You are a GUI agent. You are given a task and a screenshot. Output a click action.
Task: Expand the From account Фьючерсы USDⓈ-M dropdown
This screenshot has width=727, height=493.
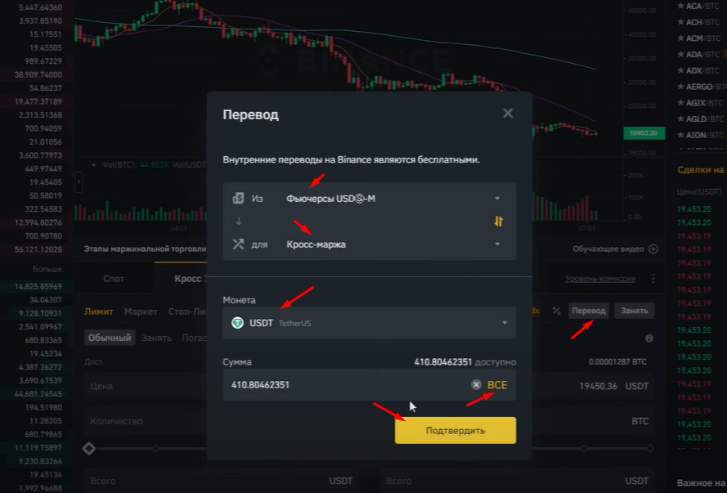[x=369, y=198]
